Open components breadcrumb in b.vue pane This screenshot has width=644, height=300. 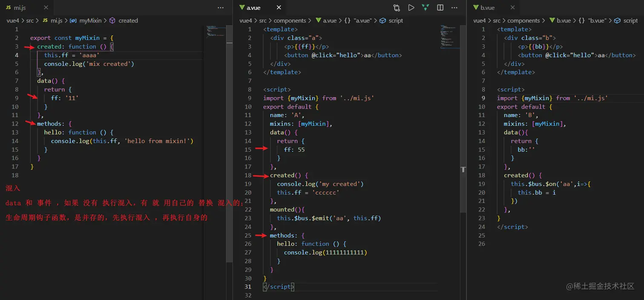coord(523,20)
